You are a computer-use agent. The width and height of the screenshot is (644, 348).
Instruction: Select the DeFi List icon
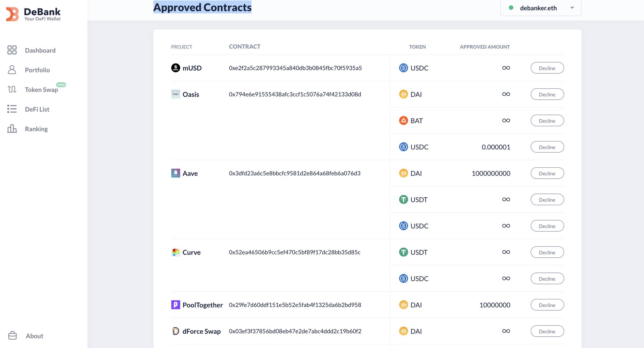click(x=12, y=109)
